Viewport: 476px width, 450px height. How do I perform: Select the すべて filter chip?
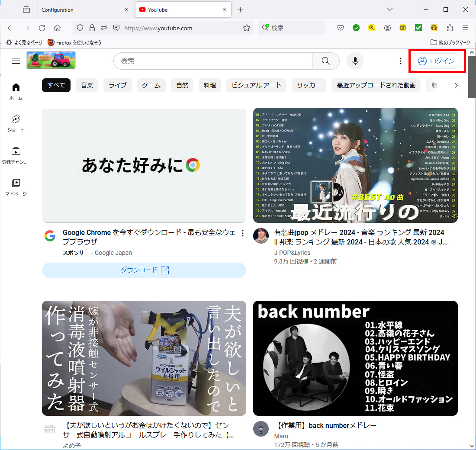[56, 85]
